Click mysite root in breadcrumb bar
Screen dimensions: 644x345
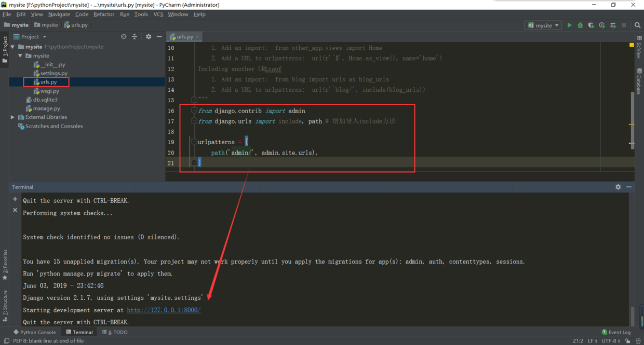16,25
